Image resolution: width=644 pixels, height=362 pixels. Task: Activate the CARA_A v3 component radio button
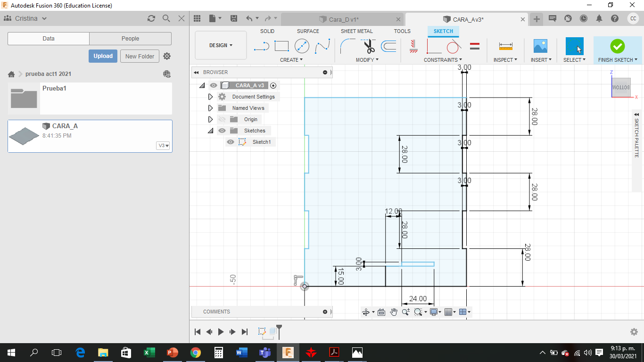click(273, 85)
